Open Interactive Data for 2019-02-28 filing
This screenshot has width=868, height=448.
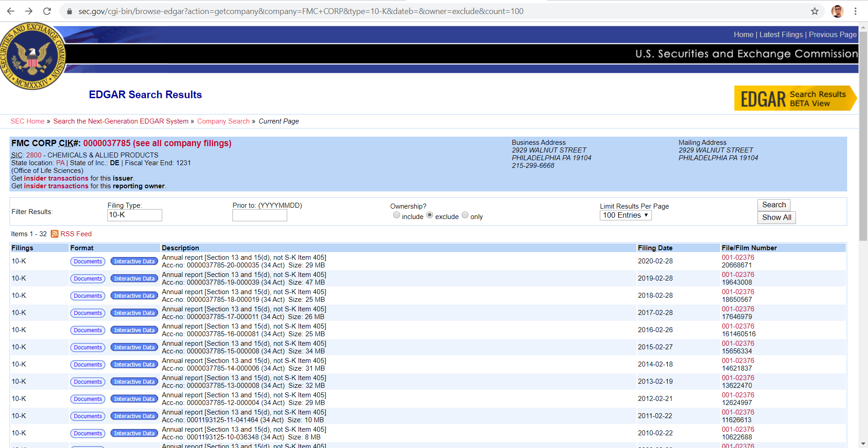click(134, 279)
